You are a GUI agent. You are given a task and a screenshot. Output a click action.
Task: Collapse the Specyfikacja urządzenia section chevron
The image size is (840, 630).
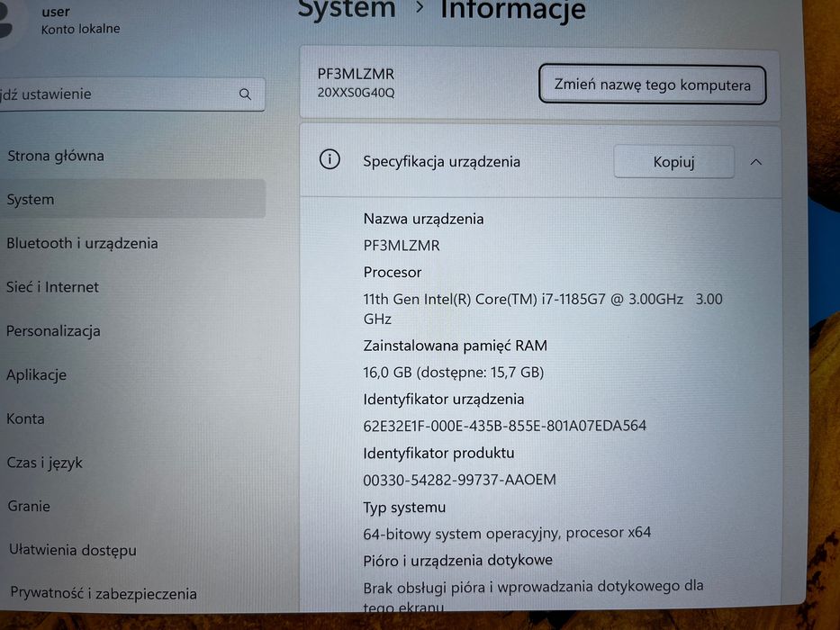[756, 162]
